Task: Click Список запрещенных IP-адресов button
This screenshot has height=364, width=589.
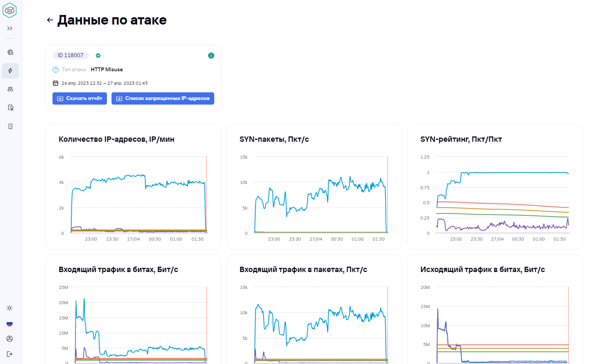Action: point(163,98)
